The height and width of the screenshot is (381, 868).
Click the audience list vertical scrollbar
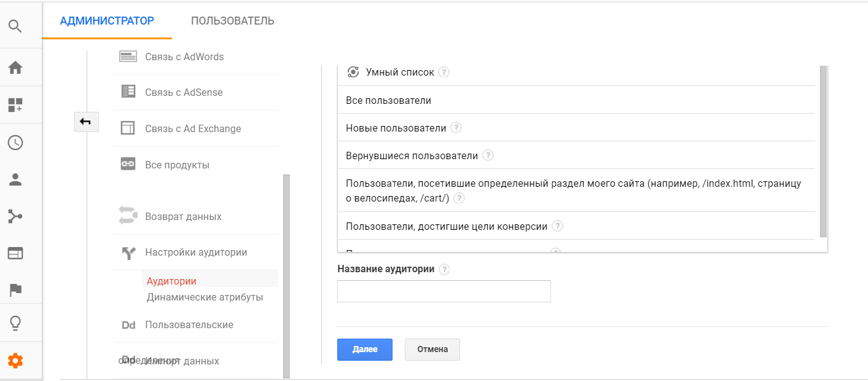(824, 151)
